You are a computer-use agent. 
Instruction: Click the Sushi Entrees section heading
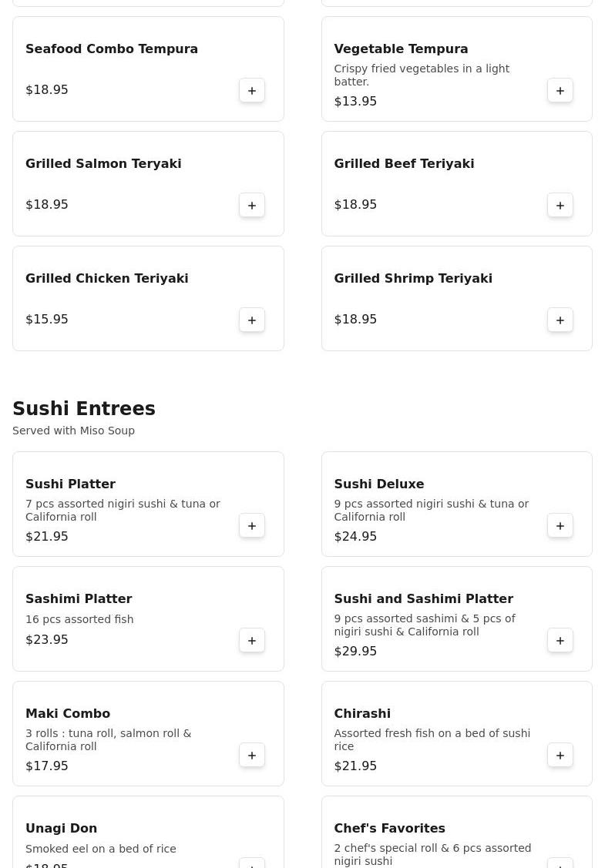(84, 409)
